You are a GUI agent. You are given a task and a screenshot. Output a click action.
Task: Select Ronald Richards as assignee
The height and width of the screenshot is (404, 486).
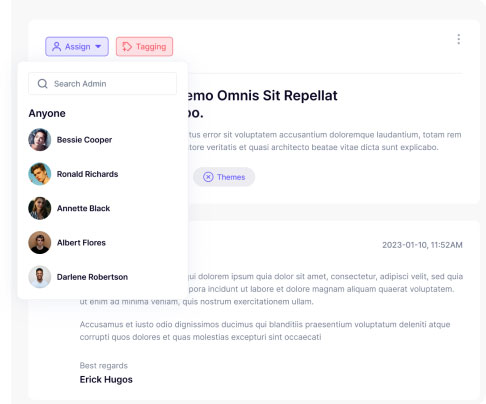[x=87, y=174]
